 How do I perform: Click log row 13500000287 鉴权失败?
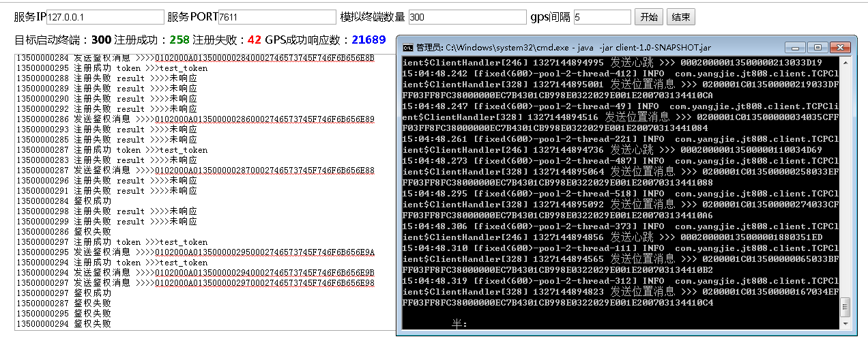point(63,304)
